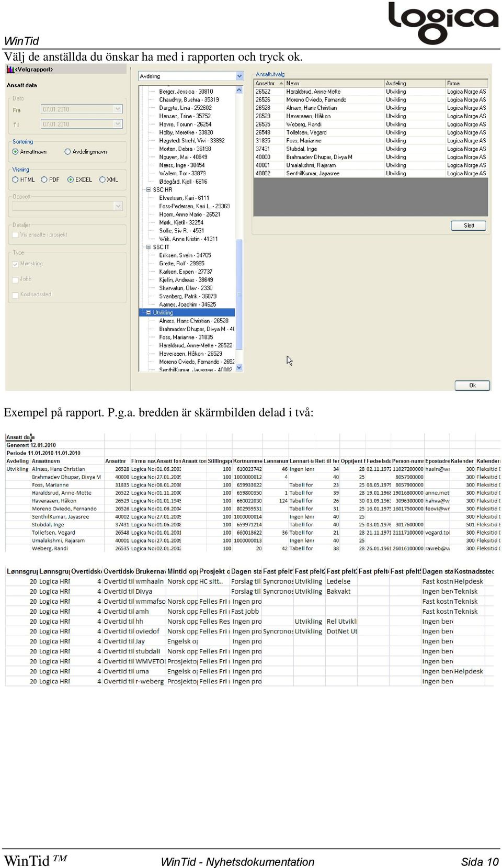Select Haveraaen, Håkon - 26529 in tree

tap(191, 354)
